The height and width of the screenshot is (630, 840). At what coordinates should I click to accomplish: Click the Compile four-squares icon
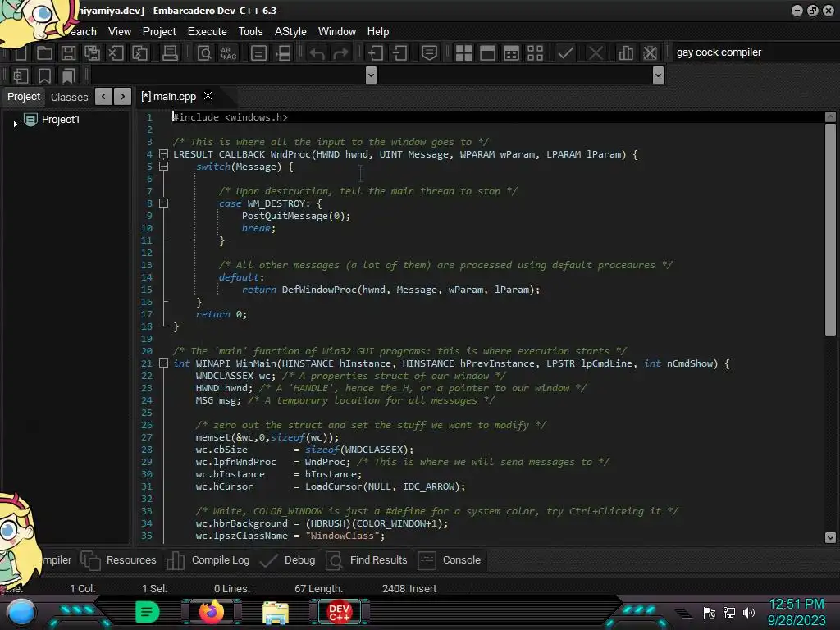tap(463, 52)
